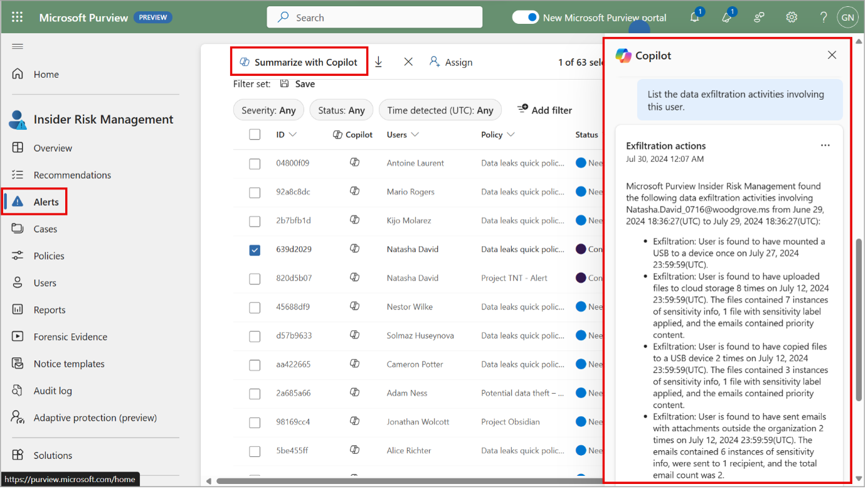Click in the Search box
Image resolution: width=868 pixels, height=489 pixels.
click(x=374, y=18)
